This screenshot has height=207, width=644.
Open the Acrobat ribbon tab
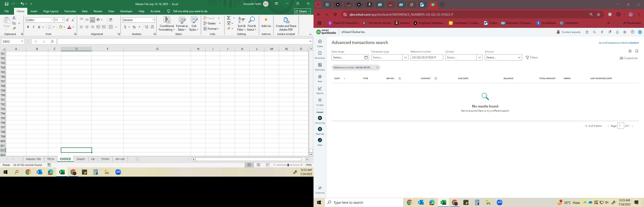(155, 11)
